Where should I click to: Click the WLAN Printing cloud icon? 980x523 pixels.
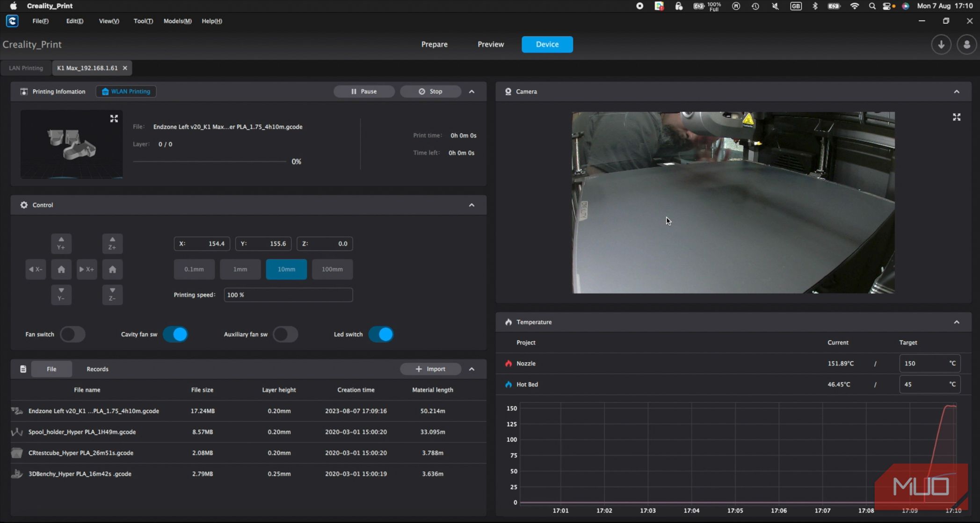[x=105, y=91]
